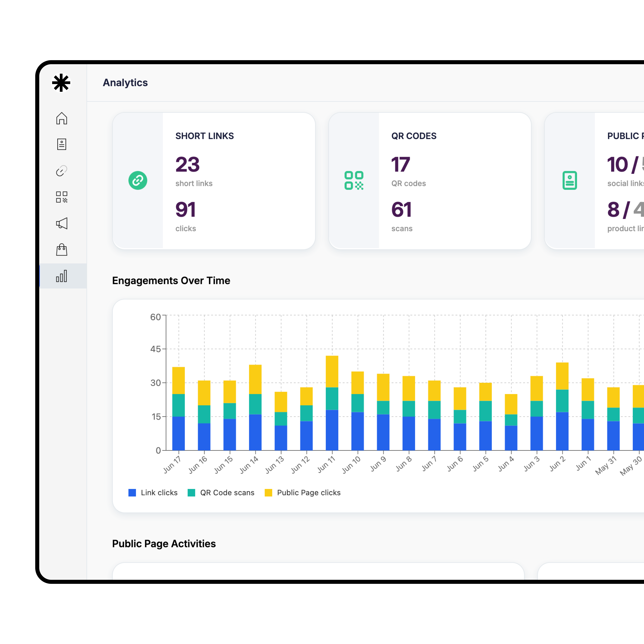
Task: Click the Jun 17 stacked bar
Action: [x=179, y=409]
